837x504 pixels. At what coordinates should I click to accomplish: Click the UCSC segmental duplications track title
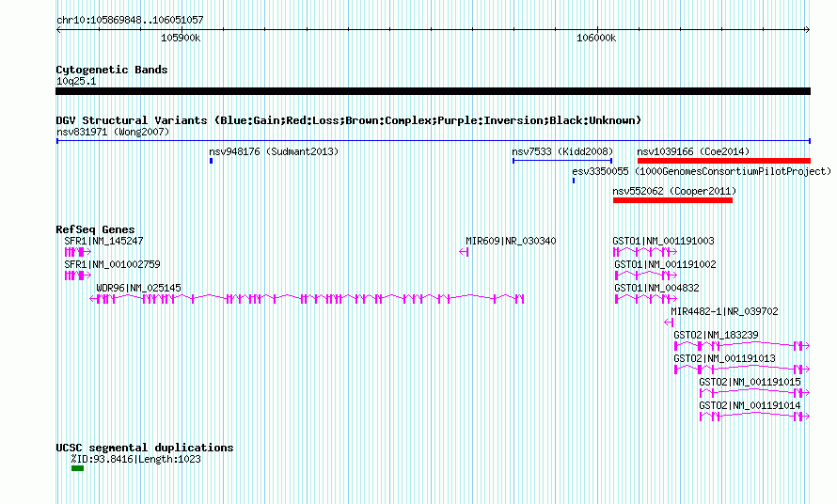tap(145, 448)
